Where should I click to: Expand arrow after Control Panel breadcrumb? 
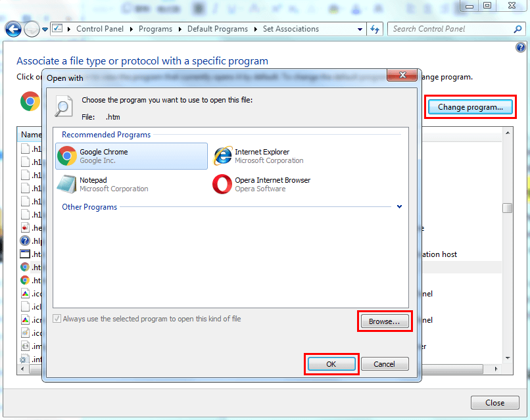pyautogui.click(x=131, y=30)
